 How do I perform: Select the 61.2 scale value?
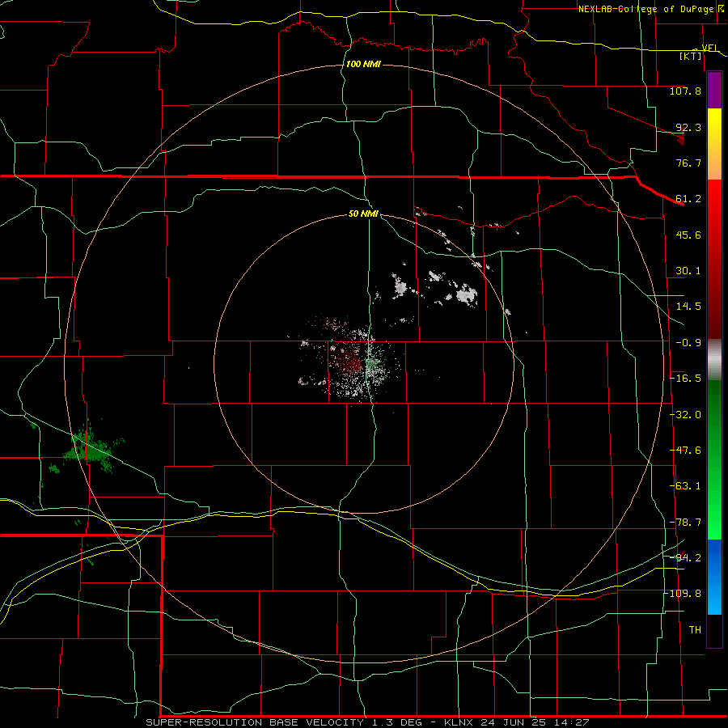(x=688, y=199)
